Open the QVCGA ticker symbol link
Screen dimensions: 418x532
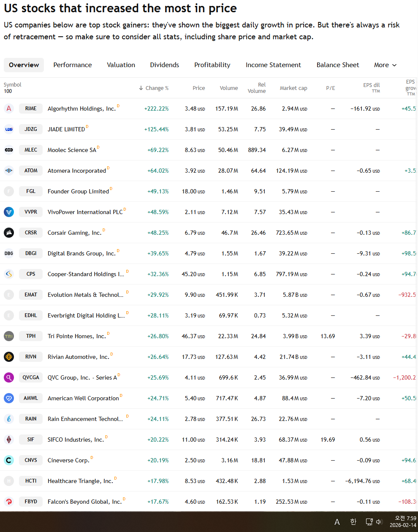click(31, 377)
